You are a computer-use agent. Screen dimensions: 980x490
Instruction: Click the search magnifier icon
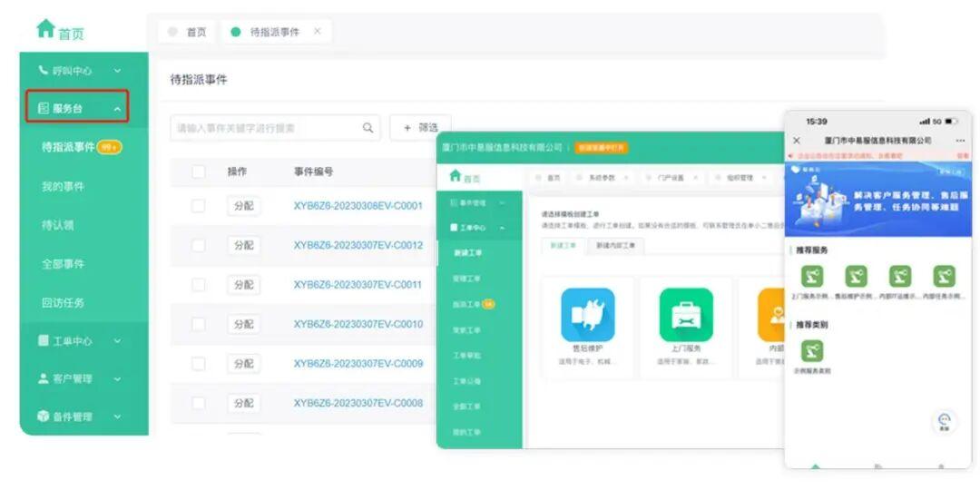[x=367, y=128]
